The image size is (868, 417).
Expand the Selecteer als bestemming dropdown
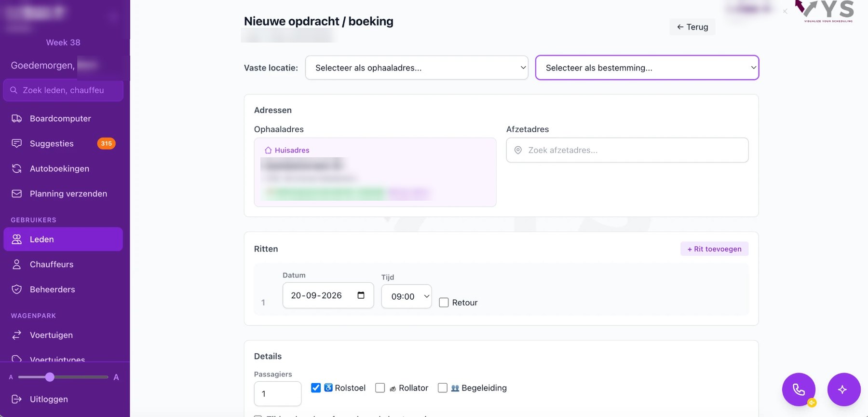[x=647, y=68]
